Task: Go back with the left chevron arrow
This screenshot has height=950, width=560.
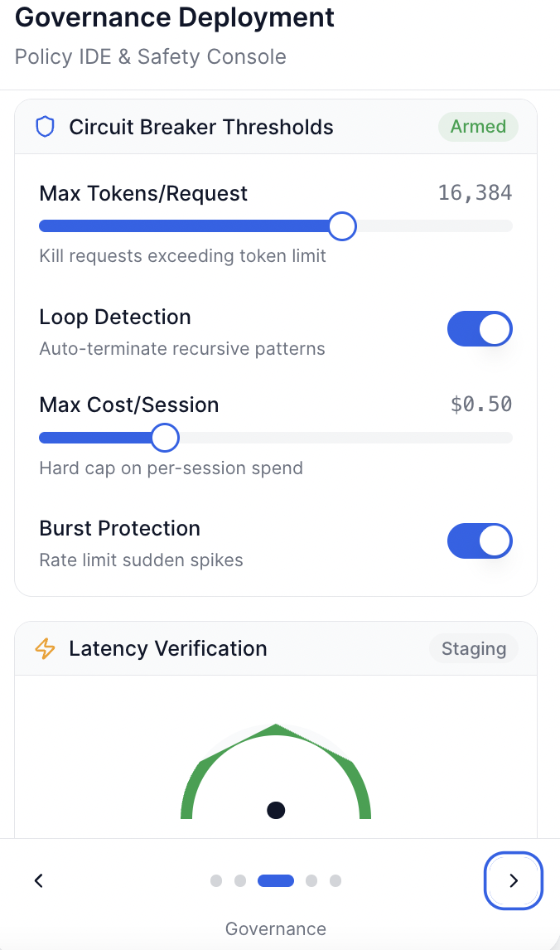Action: (x=38, y=880)
